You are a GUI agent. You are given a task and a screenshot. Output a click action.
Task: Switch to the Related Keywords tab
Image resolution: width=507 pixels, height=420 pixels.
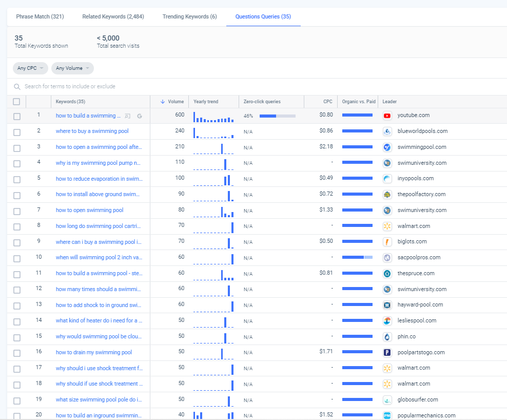pos(113,16)
